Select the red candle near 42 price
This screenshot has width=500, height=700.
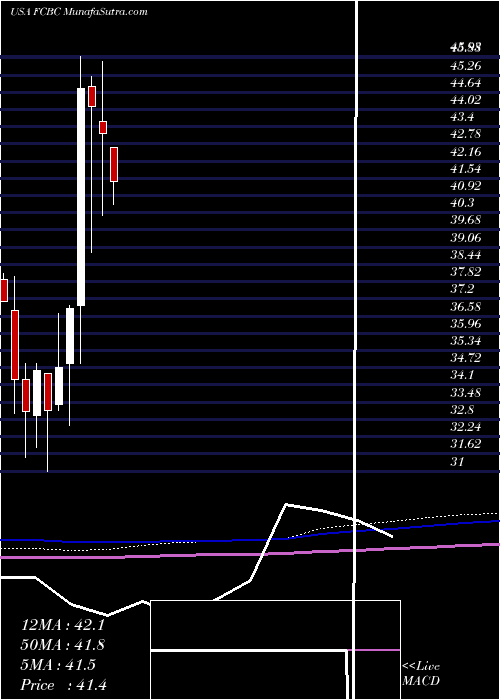point(114,164)
